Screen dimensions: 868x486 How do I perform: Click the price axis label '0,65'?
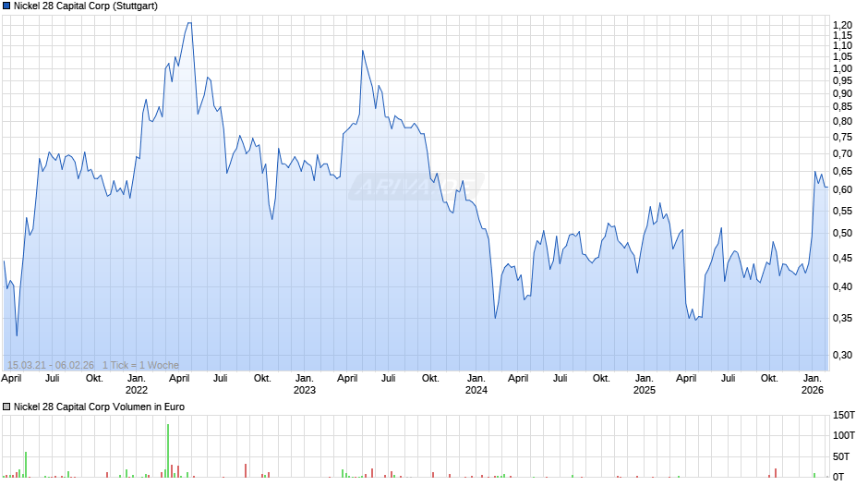pyautogui.click(x=842, y=171)
